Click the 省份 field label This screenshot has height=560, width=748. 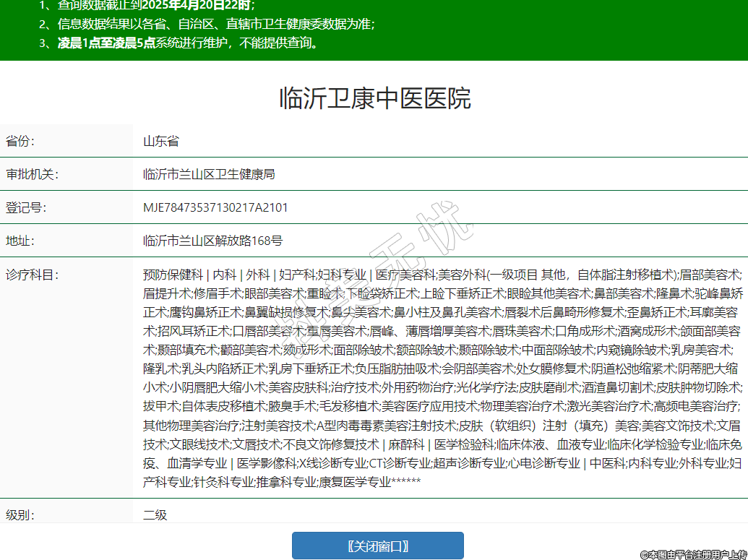tap(20, 142)
